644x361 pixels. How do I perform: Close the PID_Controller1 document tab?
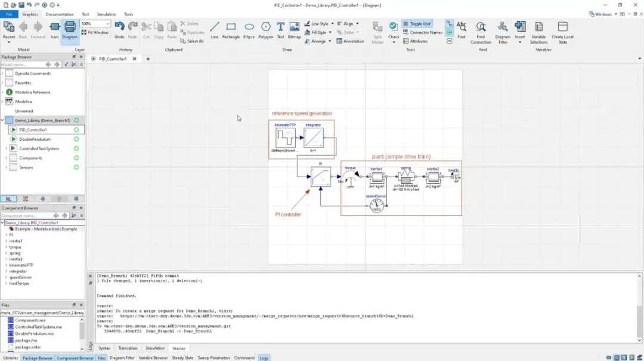[134, 59]
